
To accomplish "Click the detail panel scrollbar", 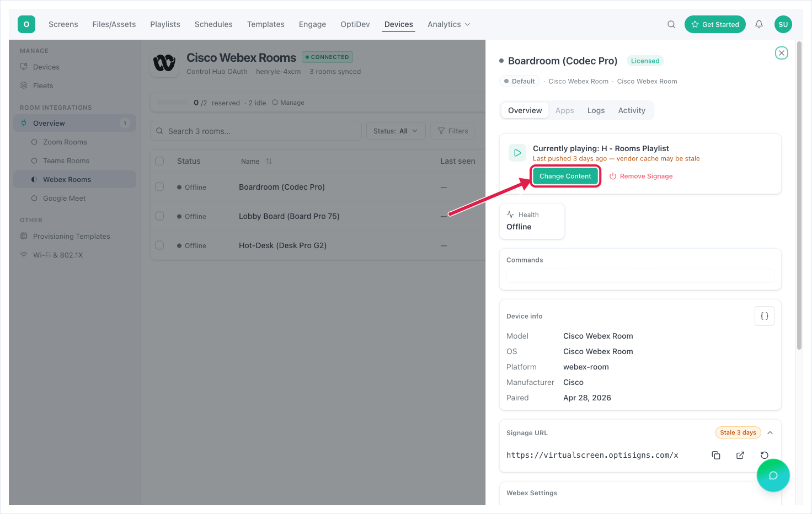I will click(799, 195).
